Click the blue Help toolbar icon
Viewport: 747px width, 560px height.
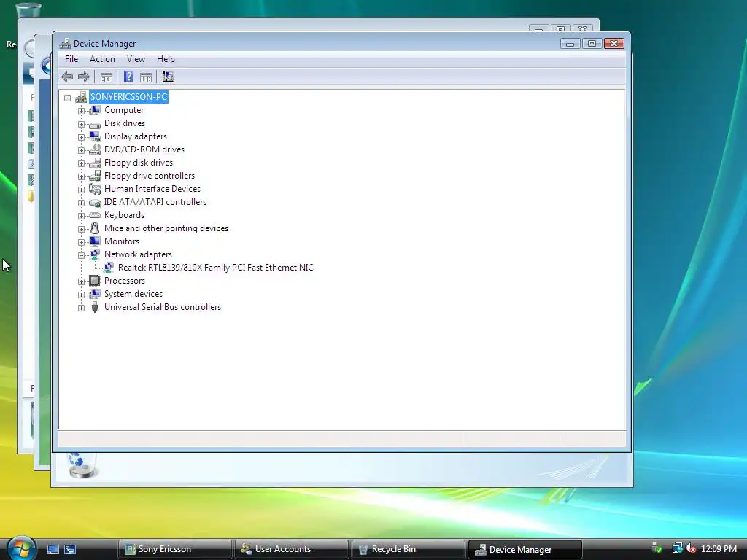pos(128,77)
